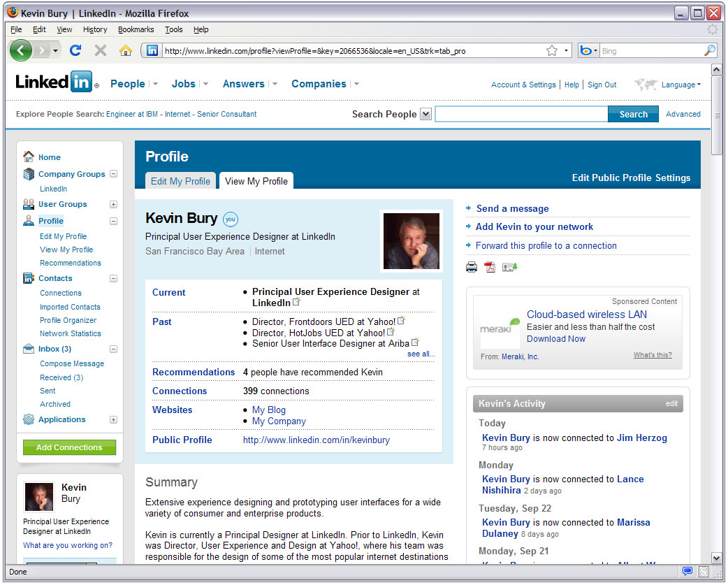Open the Tools menu
728x585 pixels.
click(174, 29)
